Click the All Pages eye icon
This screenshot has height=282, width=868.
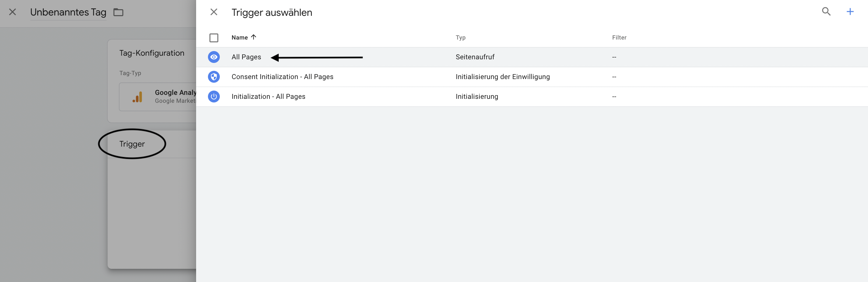[214, 57]
